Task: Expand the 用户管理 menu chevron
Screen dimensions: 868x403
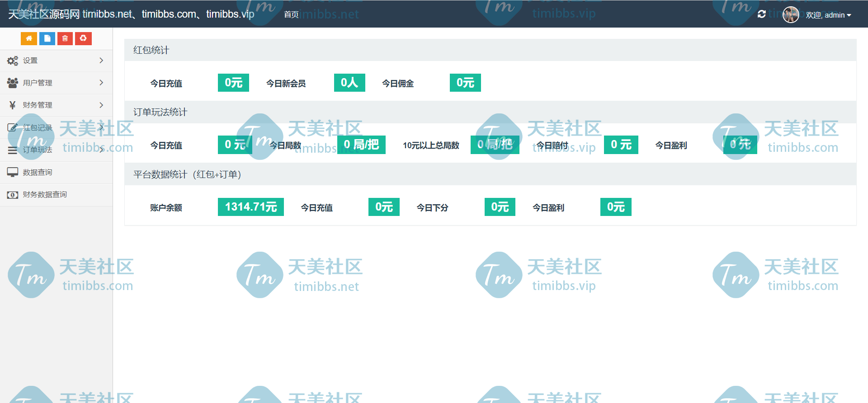Action: (101, 83)
